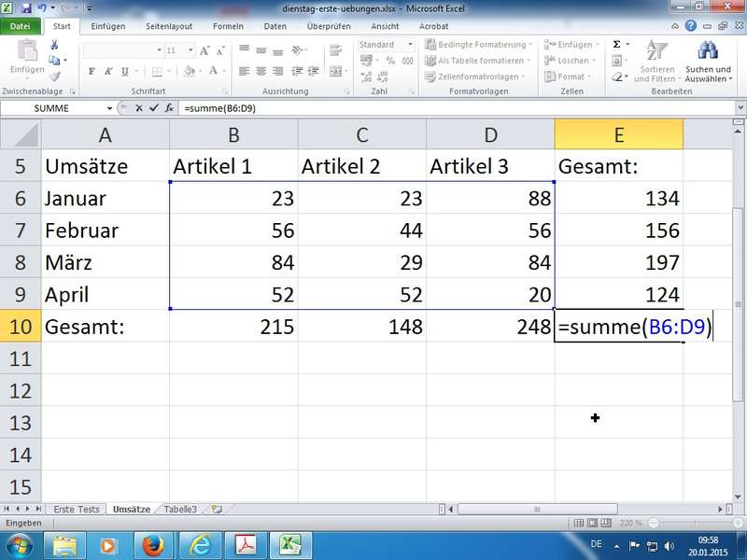Image resolution: width=747 pixels, height=560 pixels.
Task: Click the save icon in quick access toolbar
Action: coord(25,7)
